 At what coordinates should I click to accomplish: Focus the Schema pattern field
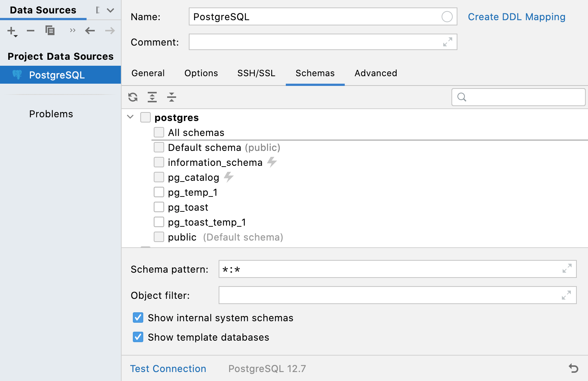(398, 269)
